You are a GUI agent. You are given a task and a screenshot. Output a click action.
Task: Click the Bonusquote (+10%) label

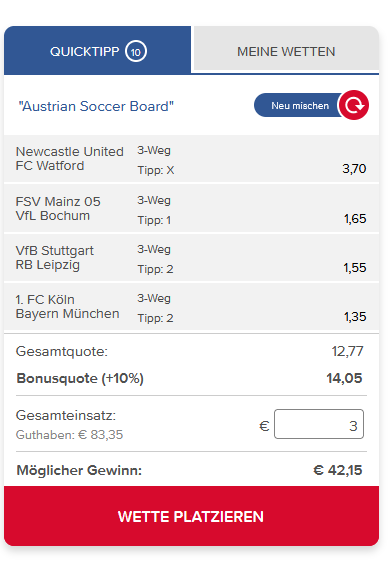80,378
